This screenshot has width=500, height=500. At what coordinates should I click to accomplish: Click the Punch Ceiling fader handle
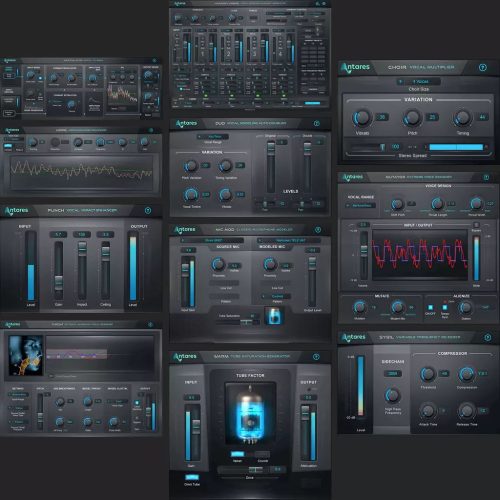tap(105, 253)
